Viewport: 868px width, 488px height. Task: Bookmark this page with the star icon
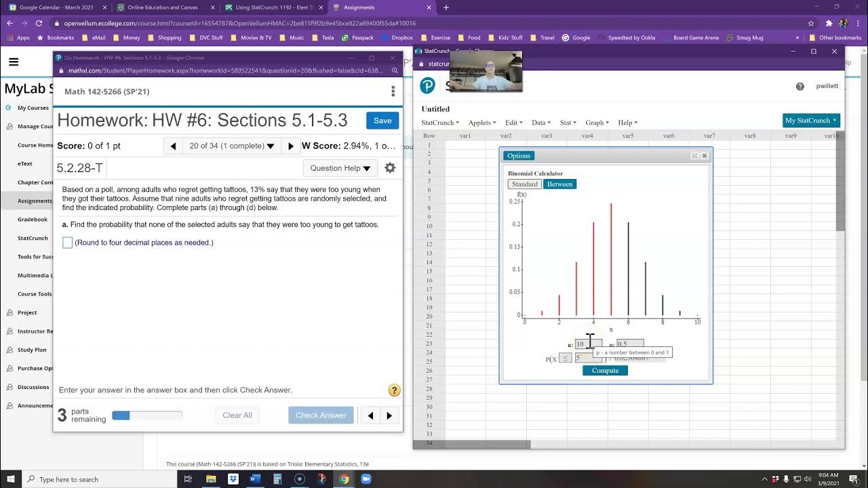click(x=811, y=23)
